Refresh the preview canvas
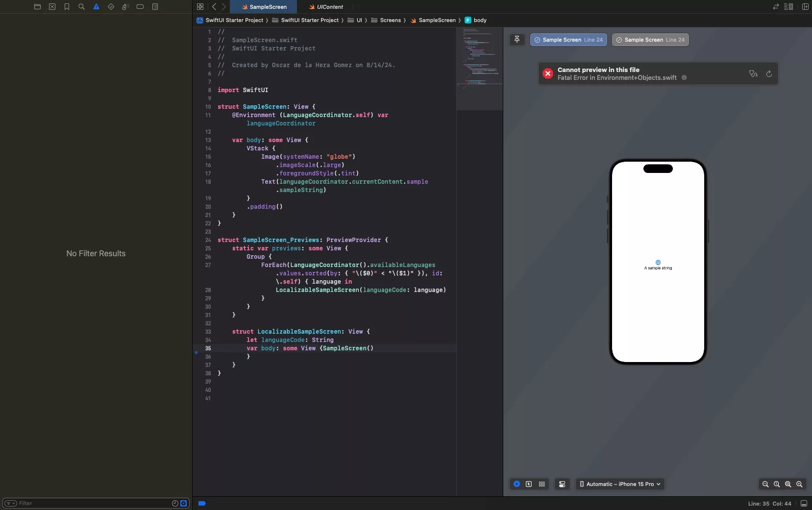 pyautogui.click(x=769, y=73)
